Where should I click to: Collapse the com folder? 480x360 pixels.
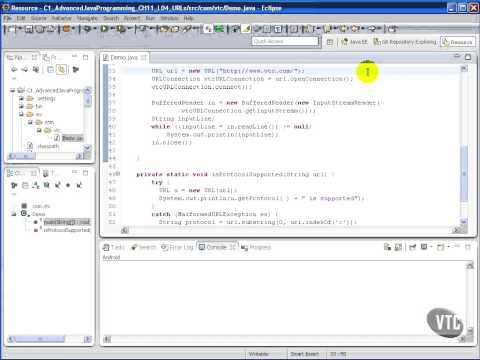pyautogui.click(x=30, y=122)
